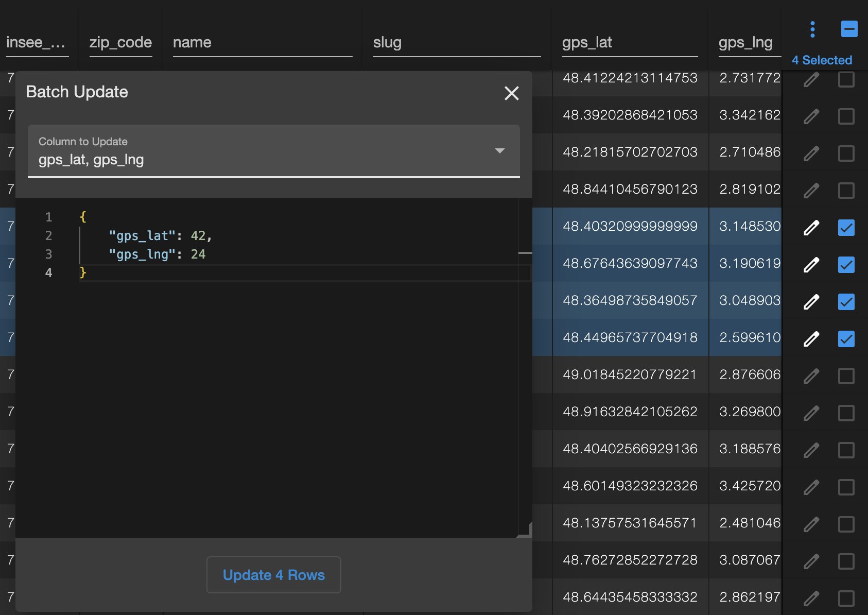This screenshot has width=868, height=615.
Task: Place cursor at closing brace line 4
Action: [x=83, y=272]
